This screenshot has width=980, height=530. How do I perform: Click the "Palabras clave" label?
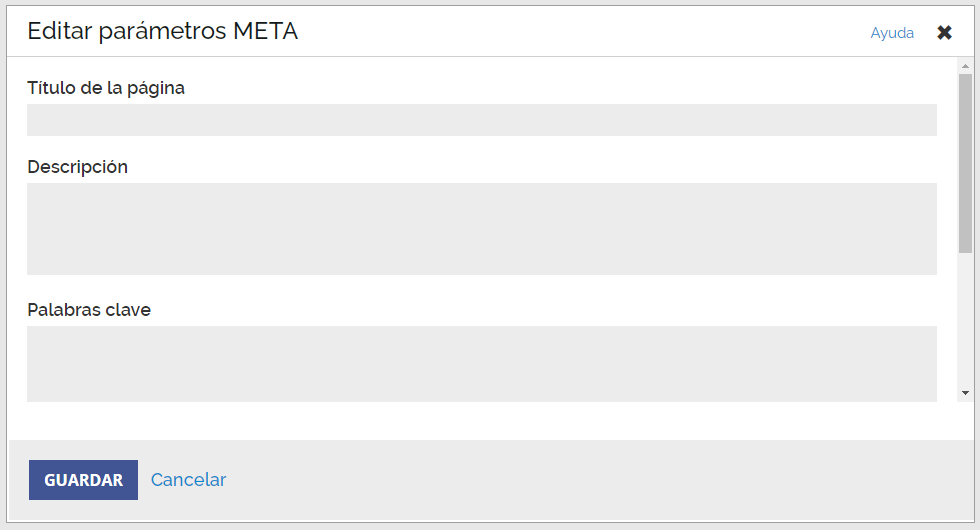pyautogui.click(x=89, y=310)
